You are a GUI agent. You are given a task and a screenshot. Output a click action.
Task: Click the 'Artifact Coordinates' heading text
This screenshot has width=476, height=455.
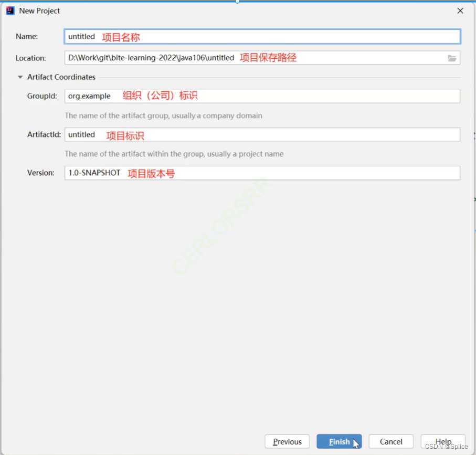[x=61, y=77]
